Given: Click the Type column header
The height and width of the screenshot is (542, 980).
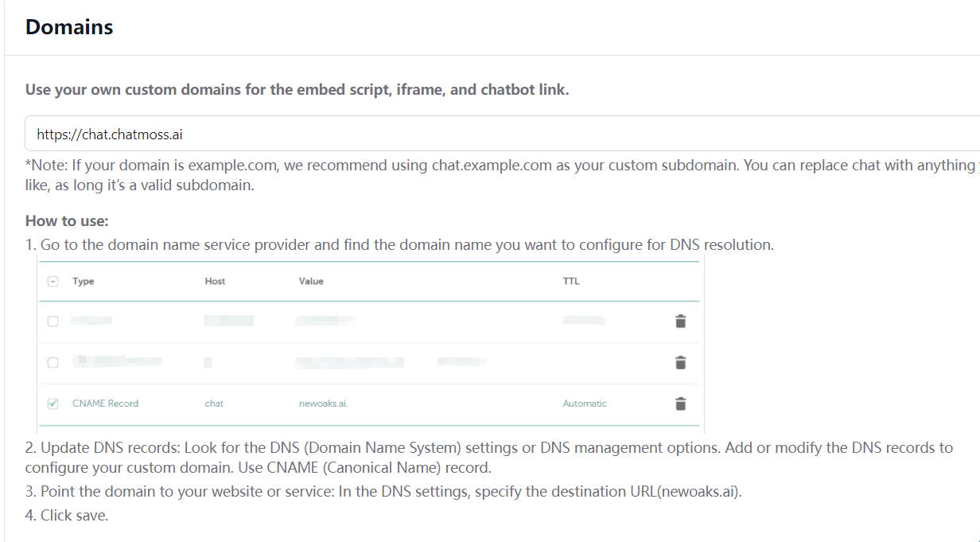Looking at the screenshot, I should pos(83,281).
